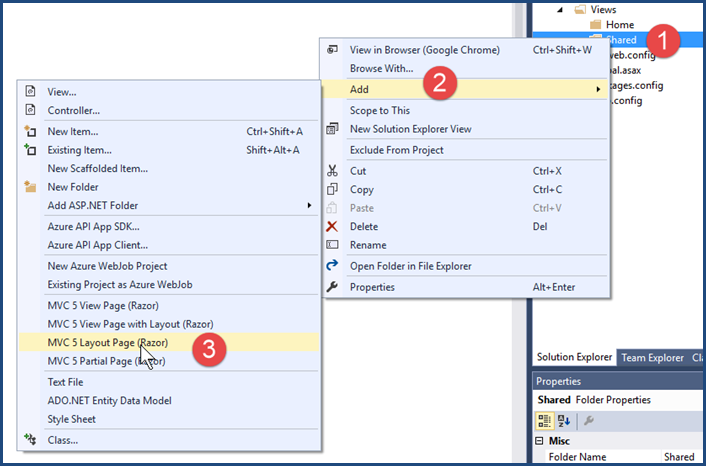Collapse the Views folder tree node

pos(577,8)
